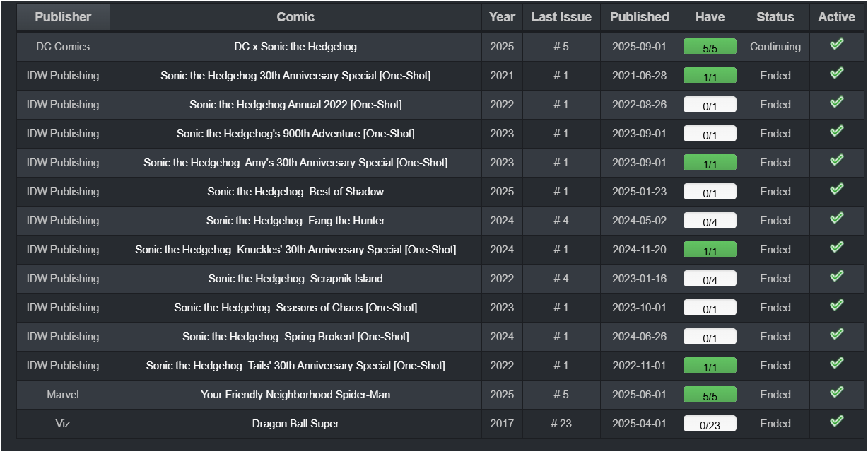
Task: Open Sonic the Hedgehog Annual 2022 entry
Action: click(295, 105)
